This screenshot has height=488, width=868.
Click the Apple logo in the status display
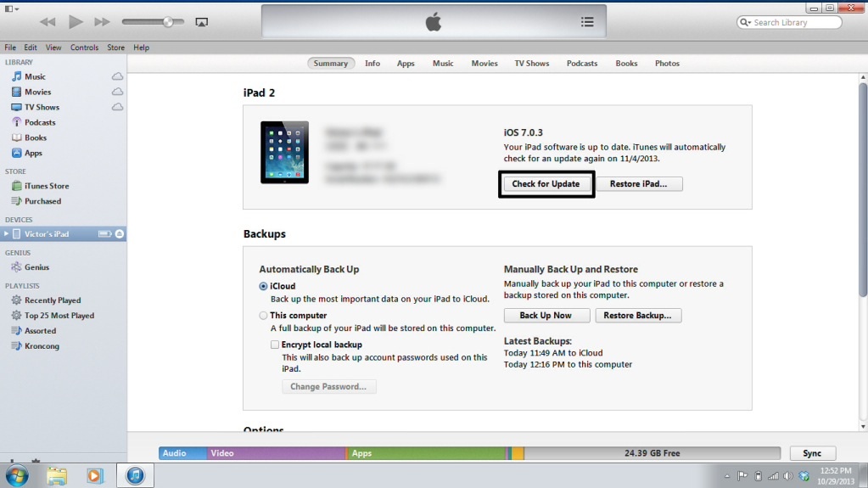pyautogui.click(x=434, y=22)
